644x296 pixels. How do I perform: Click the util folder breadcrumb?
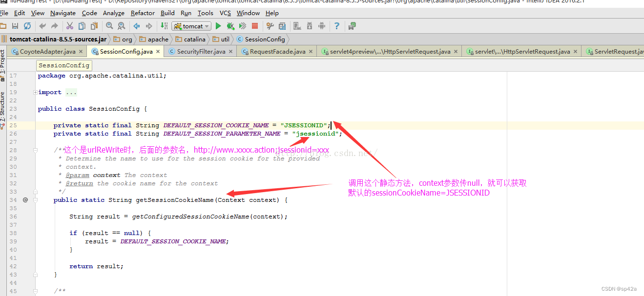coord(221,39)
